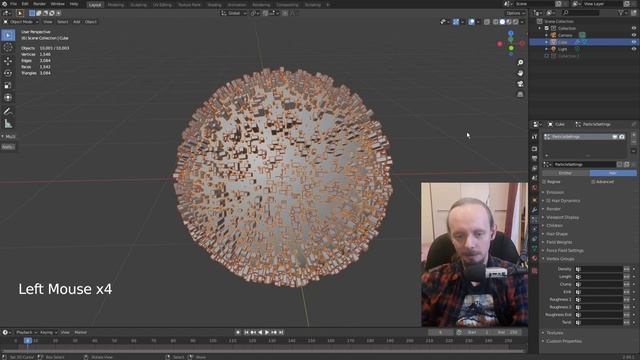Expand the Hair Shape panel
This screenshot has width=640, height=360.
[557, 234]
